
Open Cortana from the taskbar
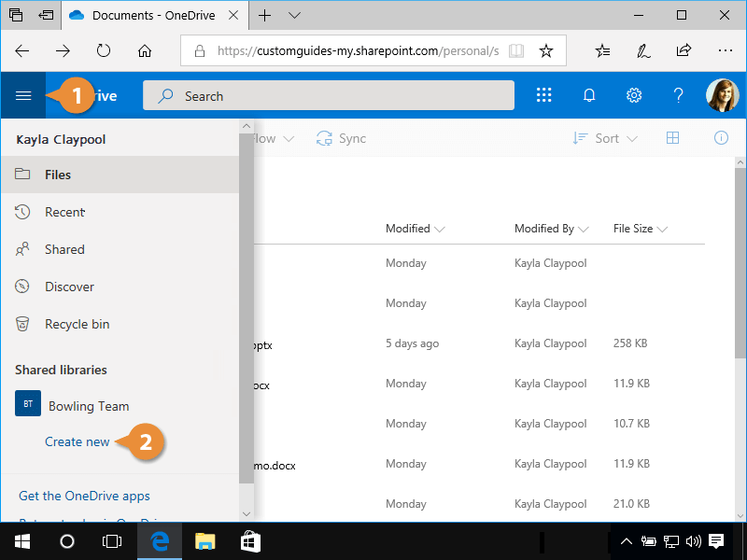point(66,541)
